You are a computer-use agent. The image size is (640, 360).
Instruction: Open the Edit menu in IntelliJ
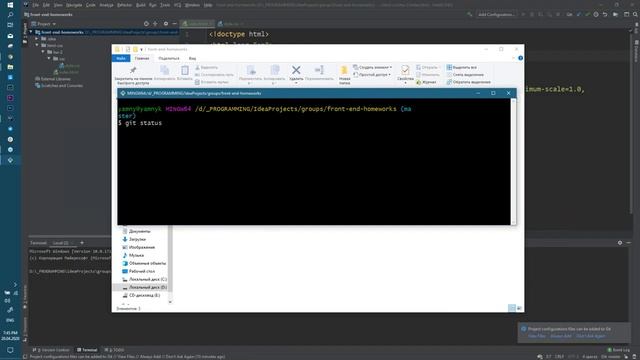coord(46,5)
